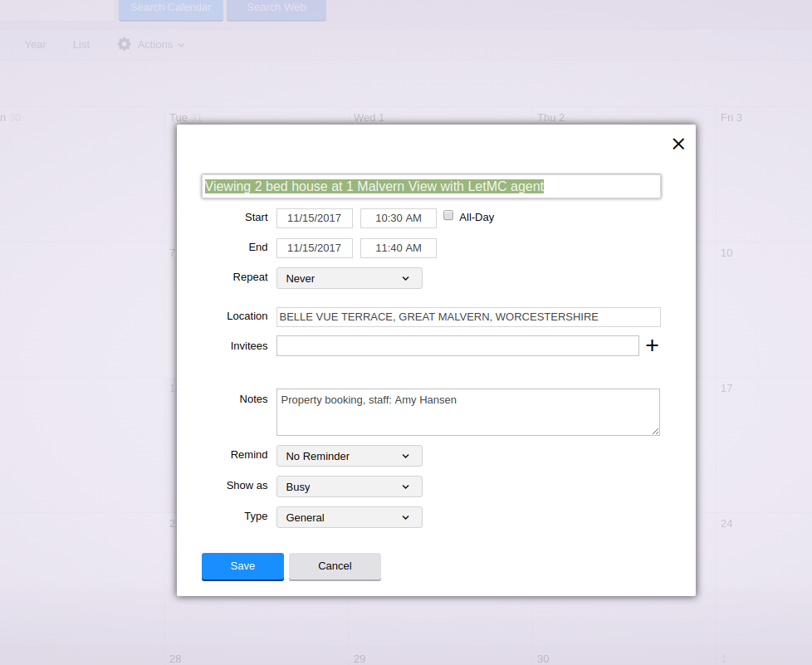Click the Location field with Belle Vue Terrace

[468, 317]
